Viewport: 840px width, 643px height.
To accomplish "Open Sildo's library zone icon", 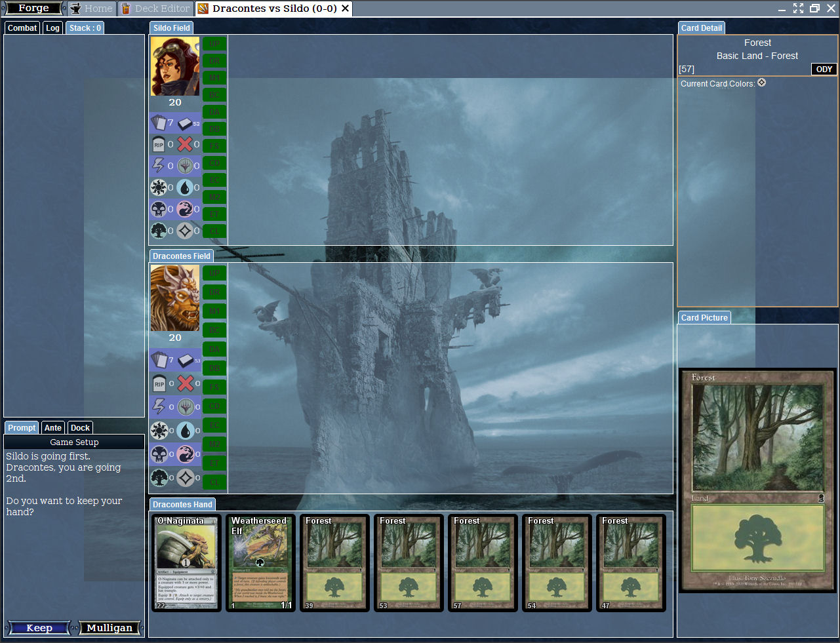I will [186, 123].
